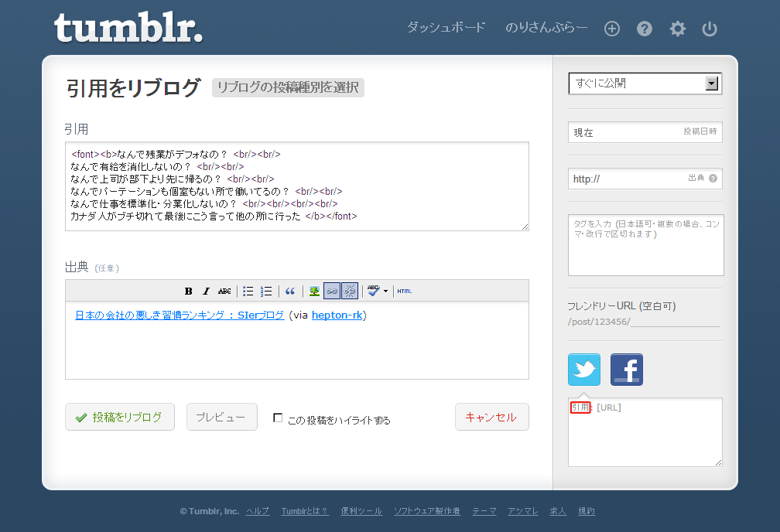
Task: Click the 'プレビュー' button
Action: coord(222,417)
